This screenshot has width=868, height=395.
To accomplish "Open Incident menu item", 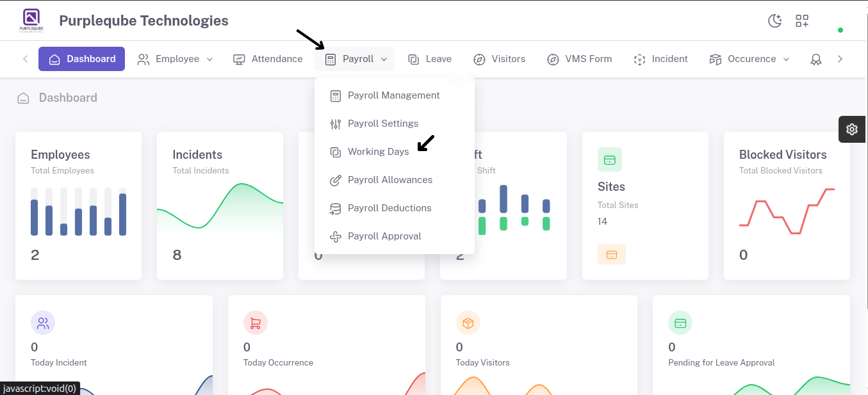I will pos(660,59).
